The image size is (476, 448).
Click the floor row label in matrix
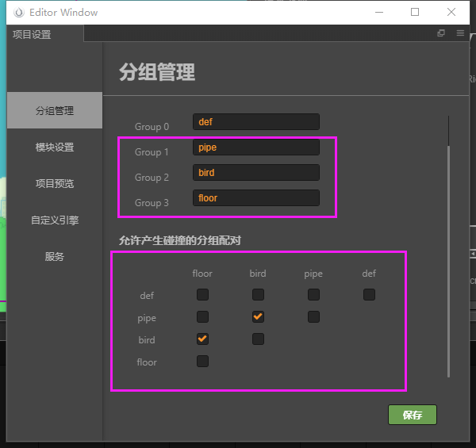[x=147, y=362]
